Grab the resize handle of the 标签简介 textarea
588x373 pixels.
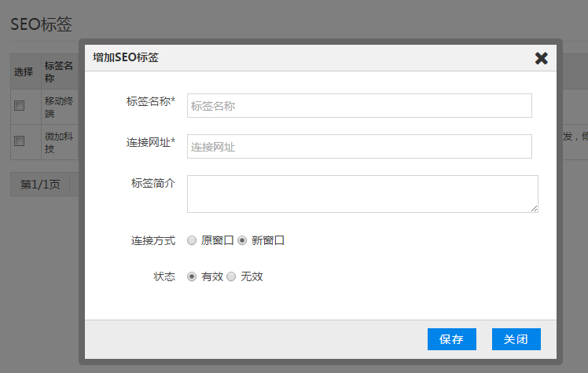(534, 208)
